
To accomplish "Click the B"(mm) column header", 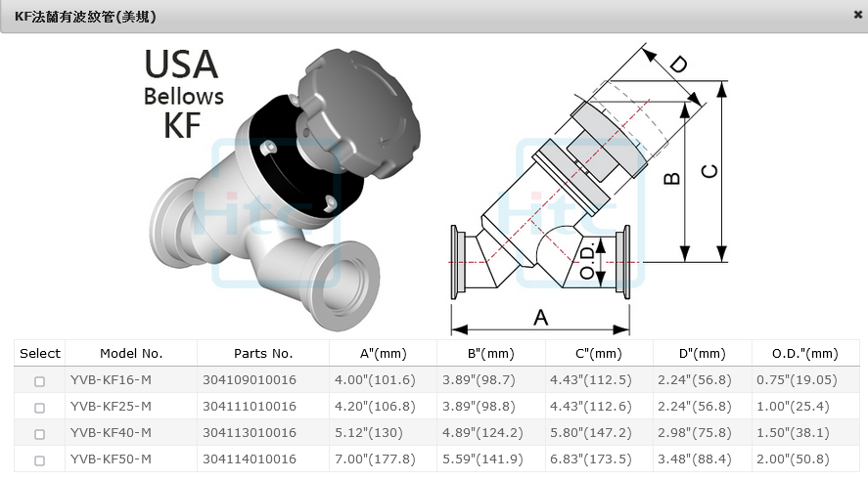I will tap(491, 353).
